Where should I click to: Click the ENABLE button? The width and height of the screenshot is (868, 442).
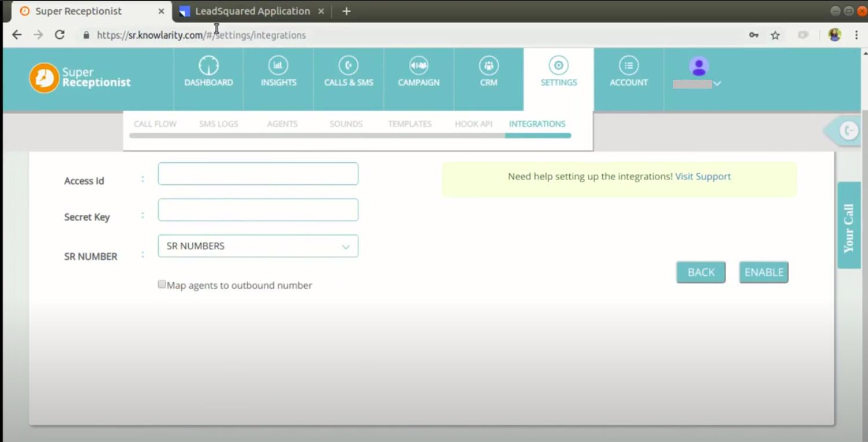[x=764, y=272]
